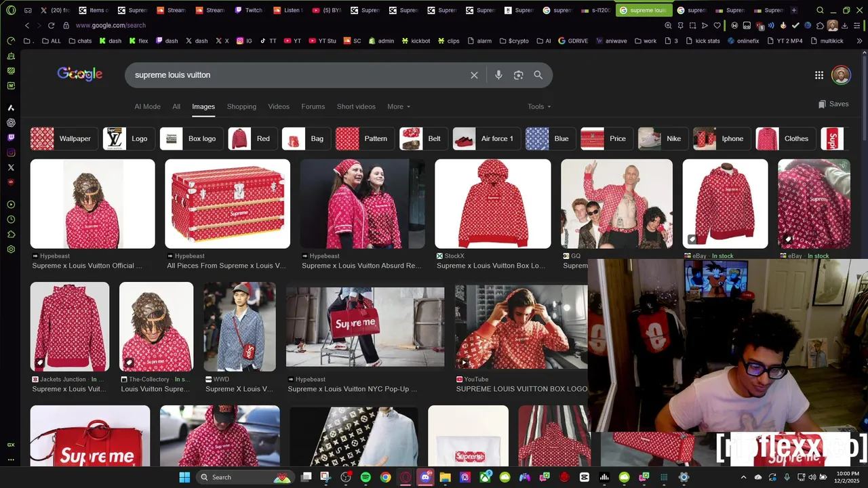Open the history clock icon in sidebar
Screen dimensions: 868x488
tap(11, 220)
